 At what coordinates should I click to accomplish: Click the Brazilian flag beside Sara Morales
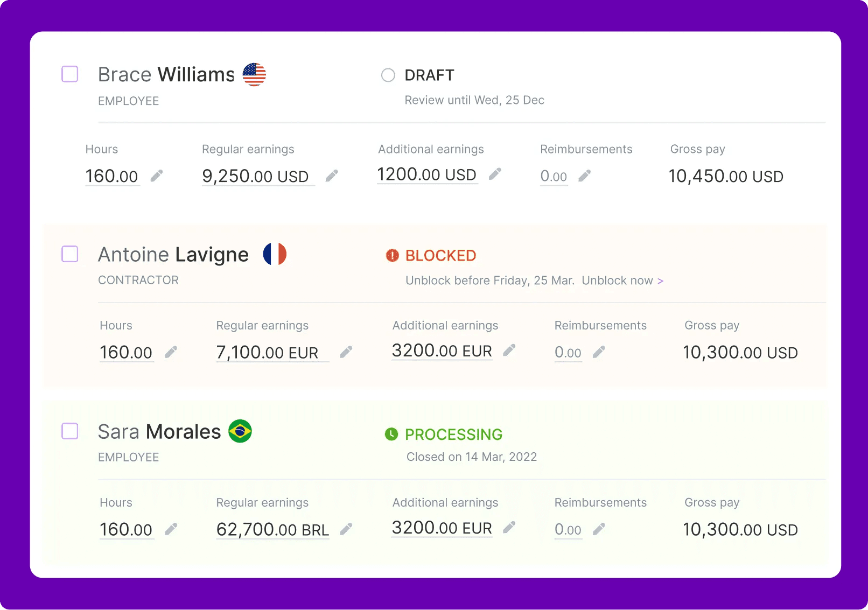[x=241, y=431]
